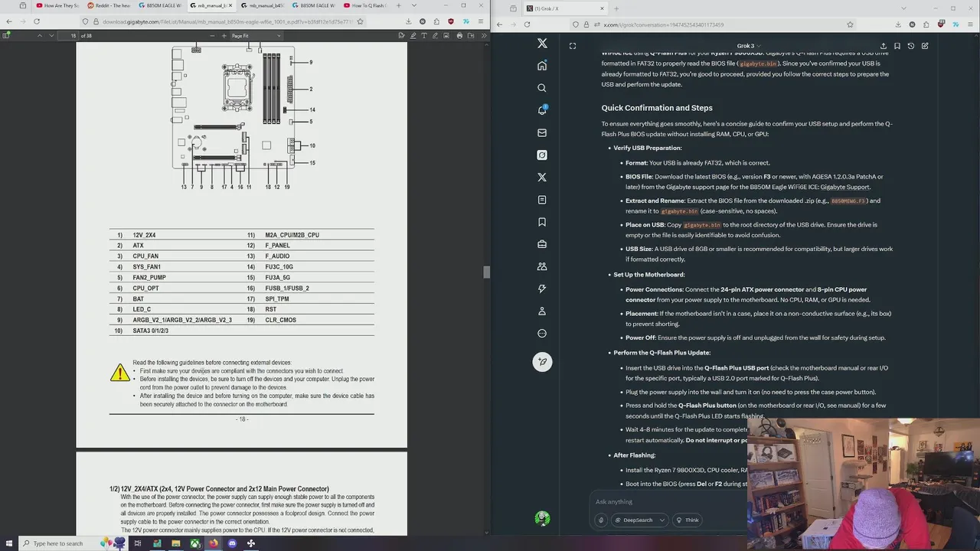
Task: Click the left browser's vertical scrollbar thumb
Action: [486, 272]
